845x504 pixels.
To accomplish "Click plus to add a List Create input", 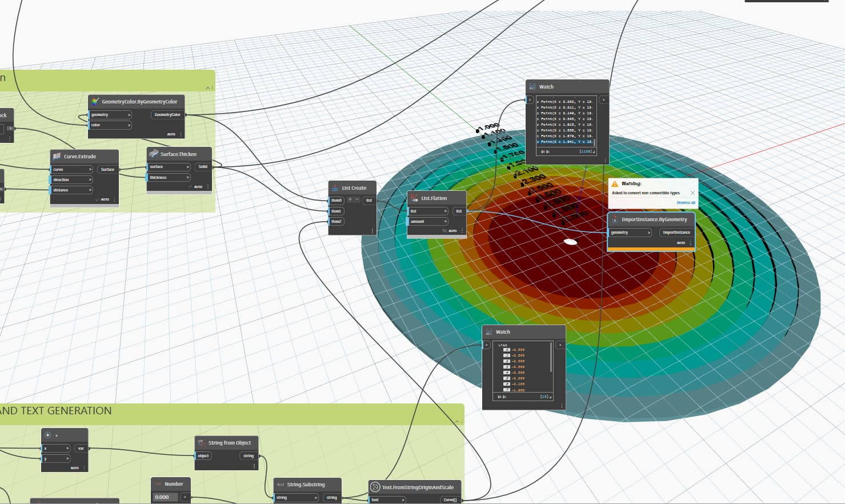I will [x=350, y=199].
